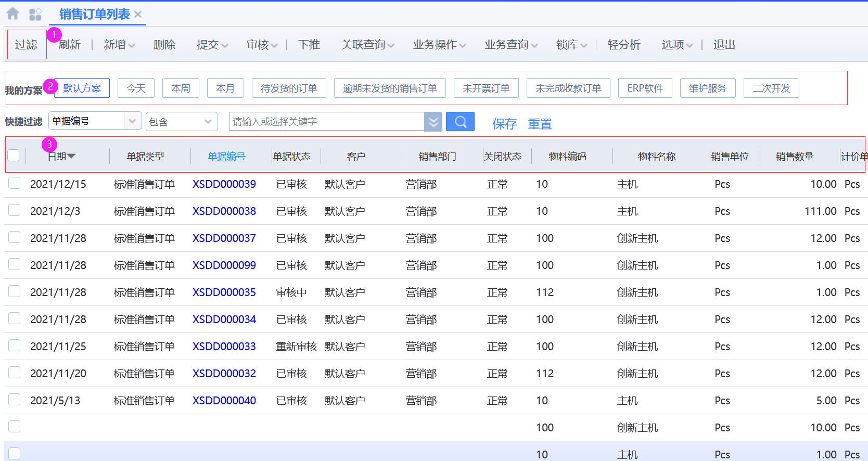Open the 单据编号 field dropdown
The height and width of the screenshot is (461, 868).
(95, 121)
